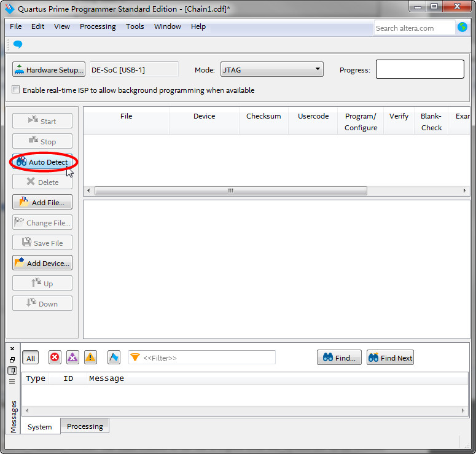Open the Messages panel options menu icon
The image size is (476, 454).
12,382
